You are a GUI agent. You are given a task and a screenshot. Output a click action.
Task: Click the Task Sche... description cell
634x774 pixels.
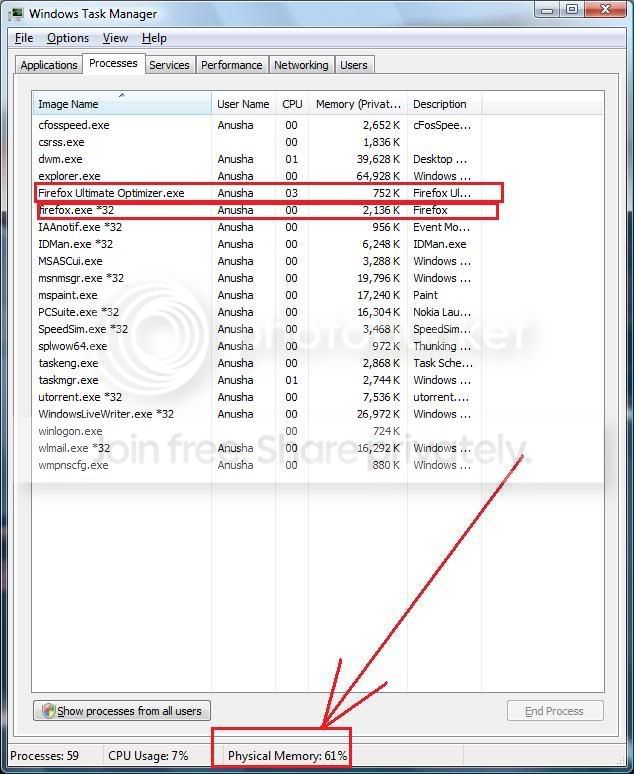[x=443, y=363]
